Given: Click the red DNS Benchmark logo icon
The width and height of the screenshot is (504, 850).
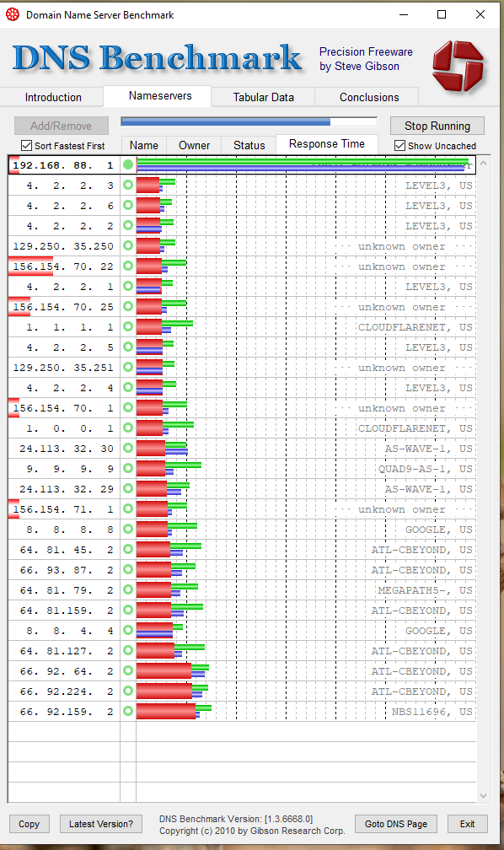Looking at the screenshot, I should click(458, 66).
